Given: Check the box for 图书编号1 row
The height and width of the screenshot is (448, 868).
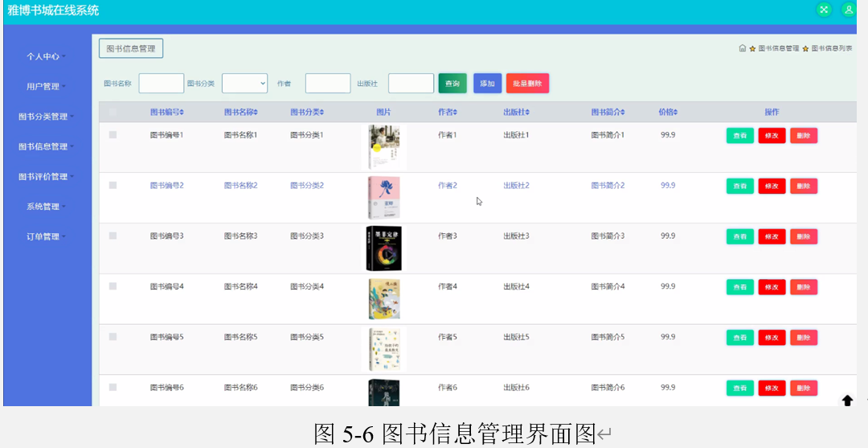Looking at the screenshot, I should click(x=113, y=134).
